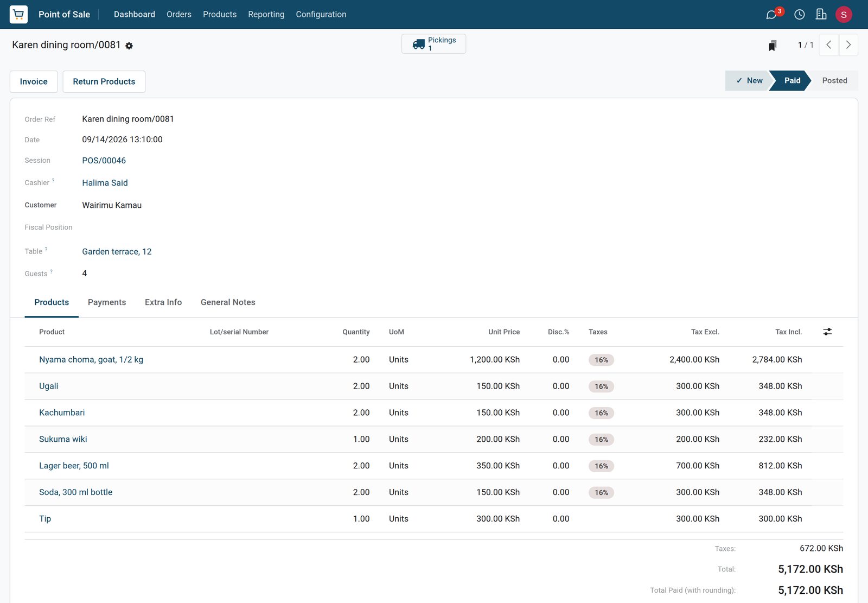Go to the next record arrow
Screen dimensions: 868x603
click(848, 45)
